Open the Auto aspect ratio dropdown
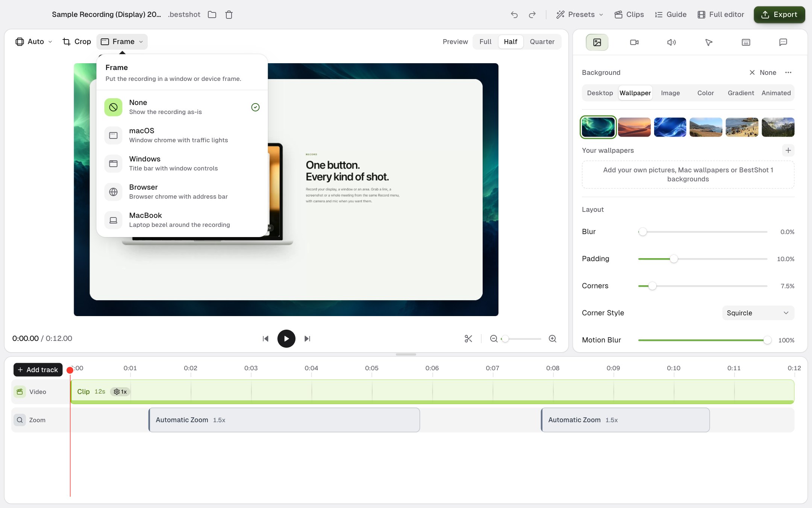Viewport: 812px width, 508px height. click(34, 42)
